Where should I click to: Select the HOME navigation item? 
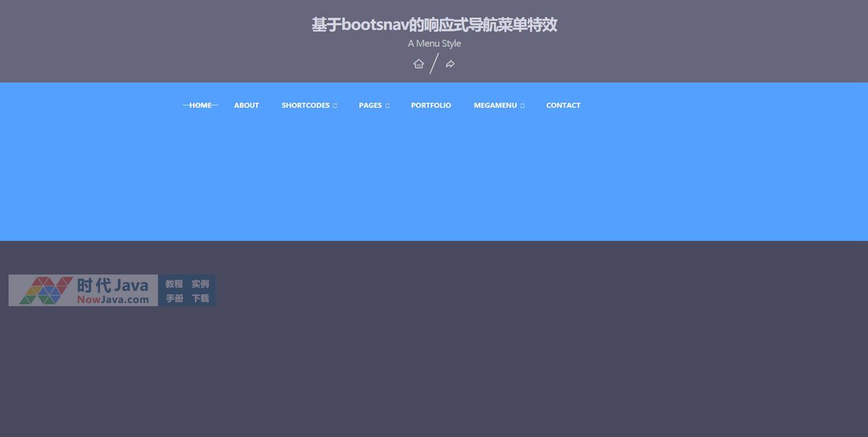click(x=200, y=105)
